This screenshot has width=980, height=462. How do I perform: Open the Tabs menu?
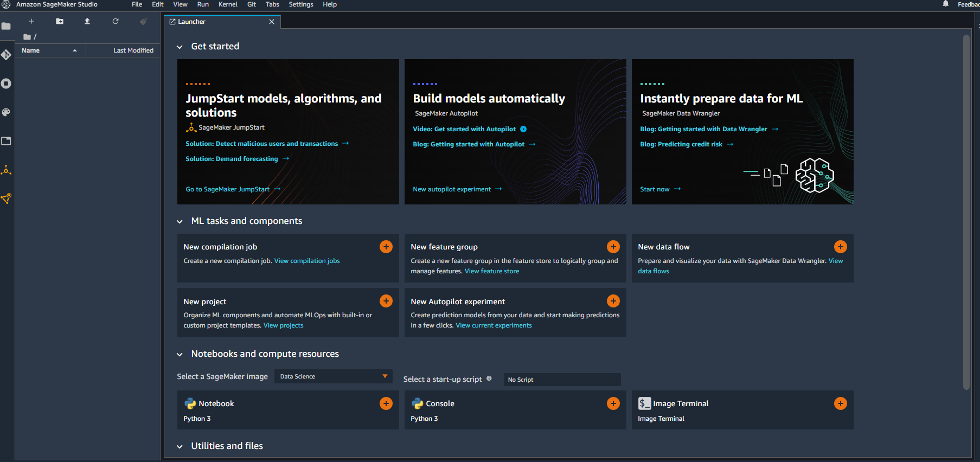click(272, 4)
